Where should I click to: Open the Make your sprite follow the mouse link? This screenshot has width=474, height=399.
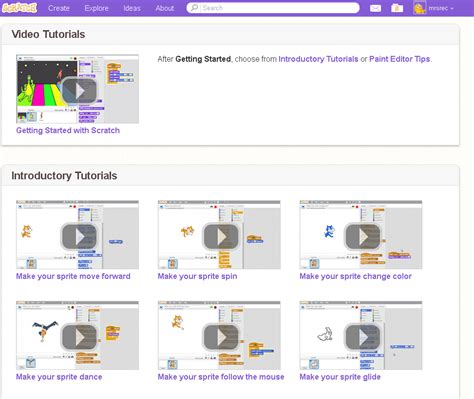coord(221,377)
